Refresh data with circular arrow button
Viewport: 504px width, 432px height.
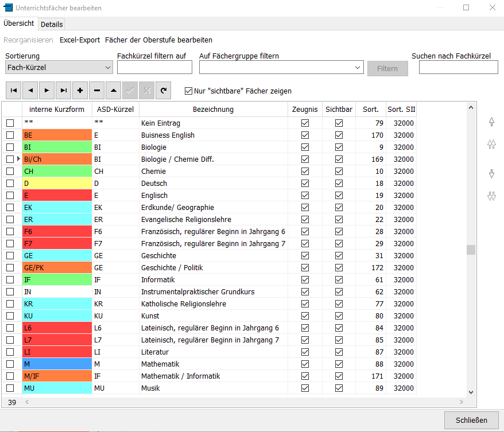tap(164, 91)
